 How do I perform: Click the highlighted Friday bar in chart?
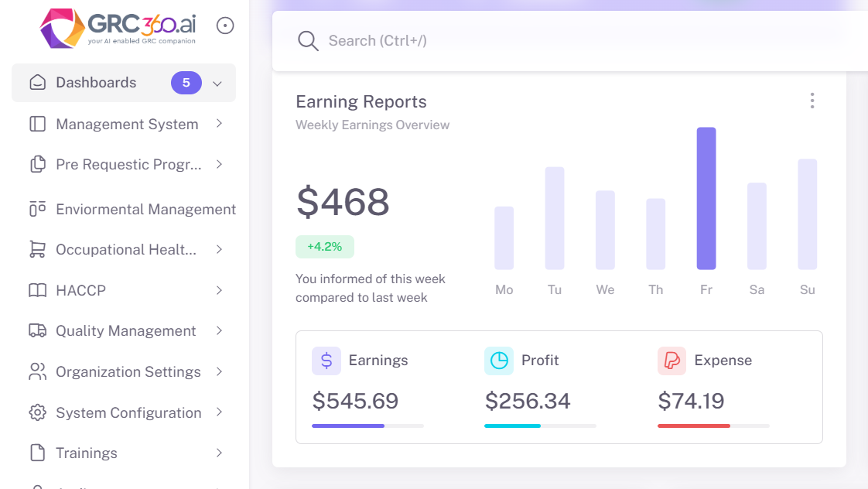(706, 199)
